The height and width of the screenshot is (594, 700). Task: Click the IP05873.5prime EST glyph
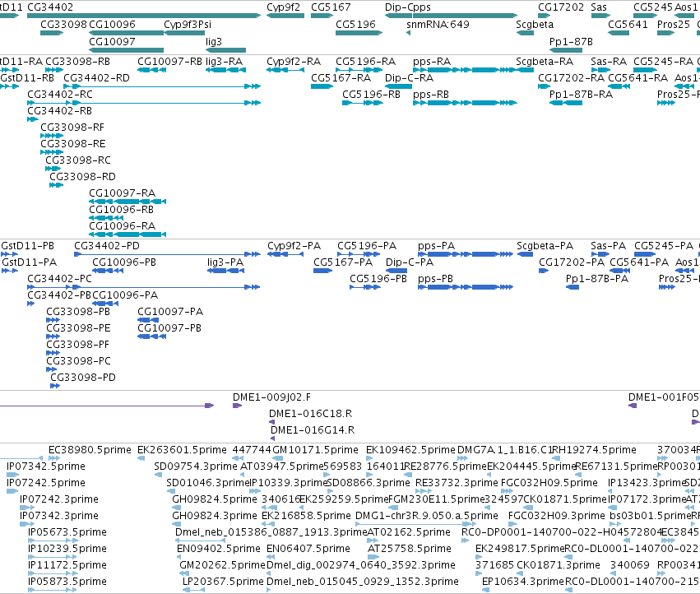click(52, 590)
